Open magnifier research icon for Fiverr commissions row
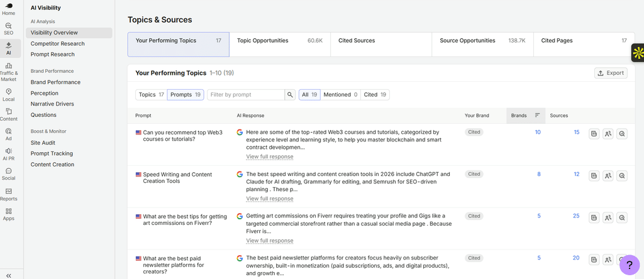The height and width of the screenshot is (279, 644). point(622,218)
